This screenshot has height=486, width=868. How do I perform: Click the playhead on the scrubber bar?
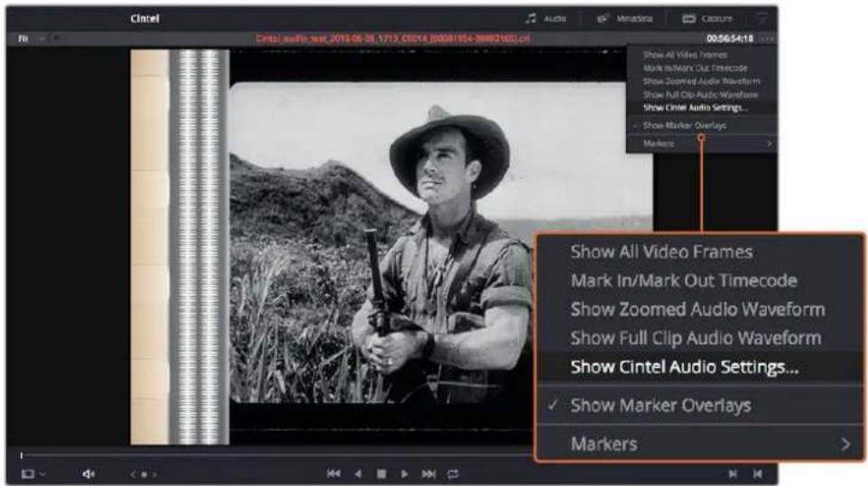point(22,455)
